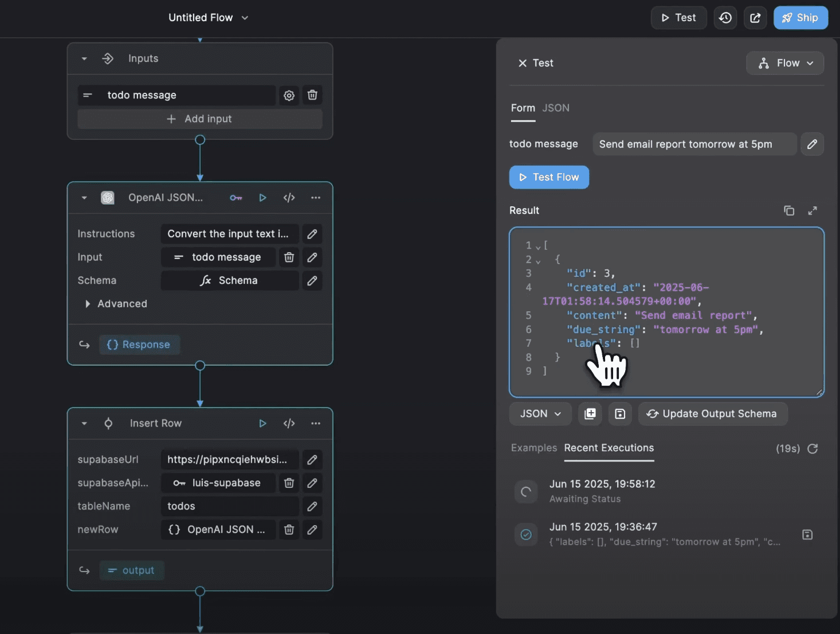This screenshot has width=840, height=634.
Task: Delete the todo message input
Action: pos(312,95)
